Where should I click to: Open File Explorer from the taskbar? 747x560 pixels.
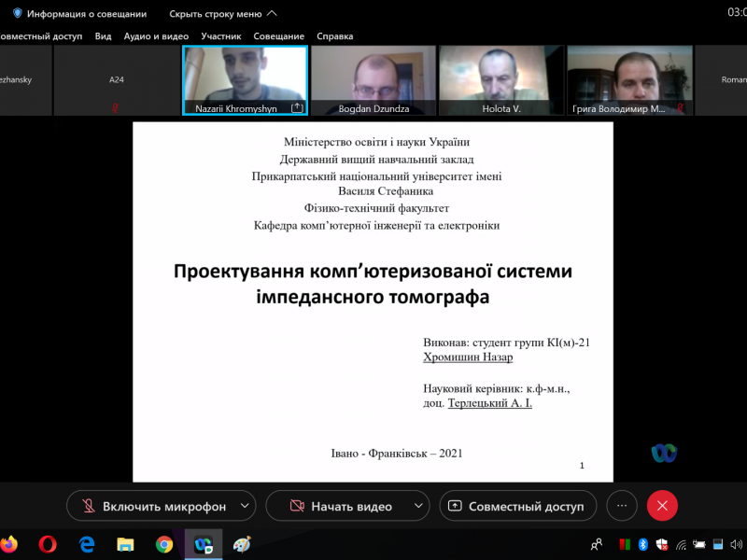coord(125,544)
